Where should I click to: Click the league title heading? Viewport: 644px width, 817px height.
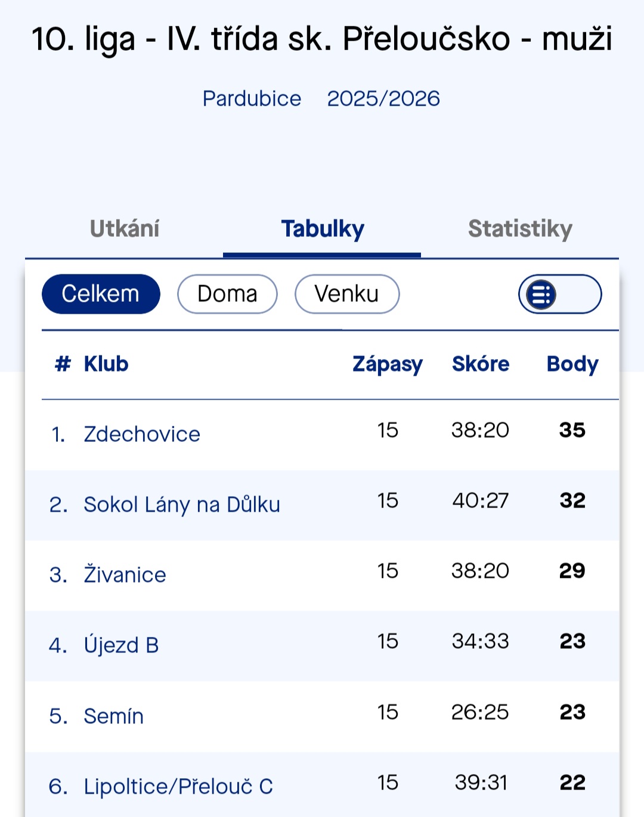[322, 39]
